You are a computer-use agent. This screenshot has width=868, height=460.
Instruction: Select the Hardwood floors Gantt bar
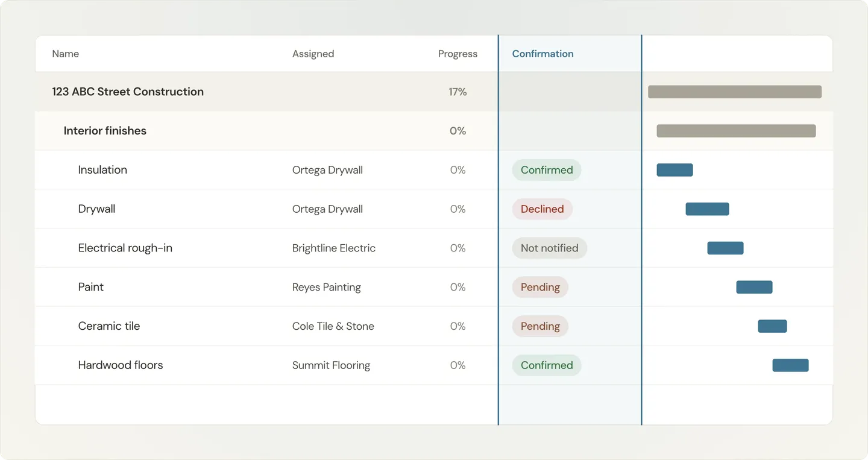(x=790, y=365)
